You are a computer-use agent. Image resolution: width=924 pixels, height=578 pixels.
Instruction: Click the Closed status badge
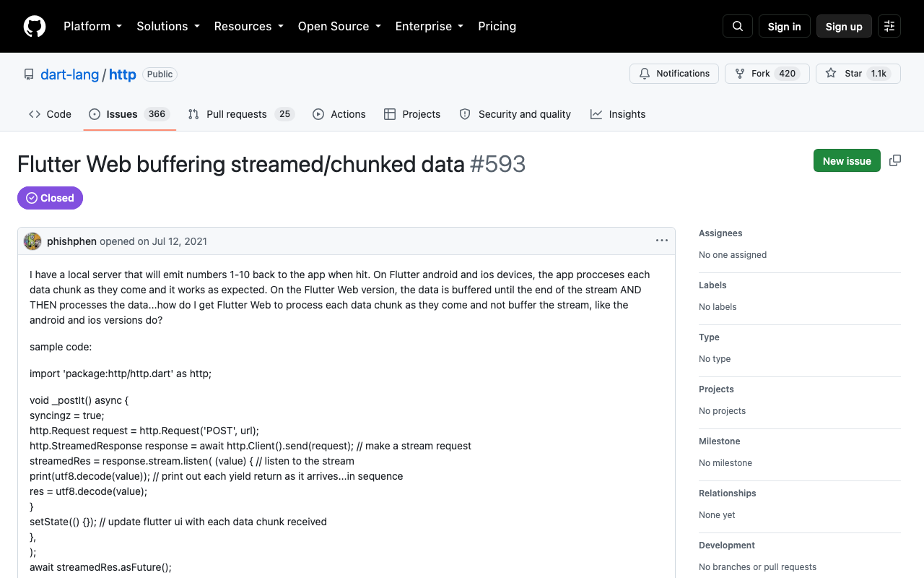[x=50, y=198]
